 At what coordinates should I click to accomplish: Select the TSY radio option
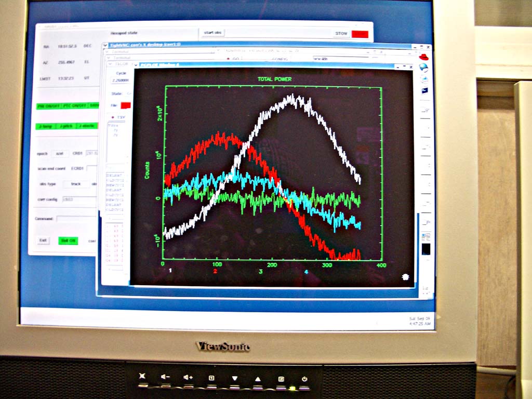coord(114,118)
